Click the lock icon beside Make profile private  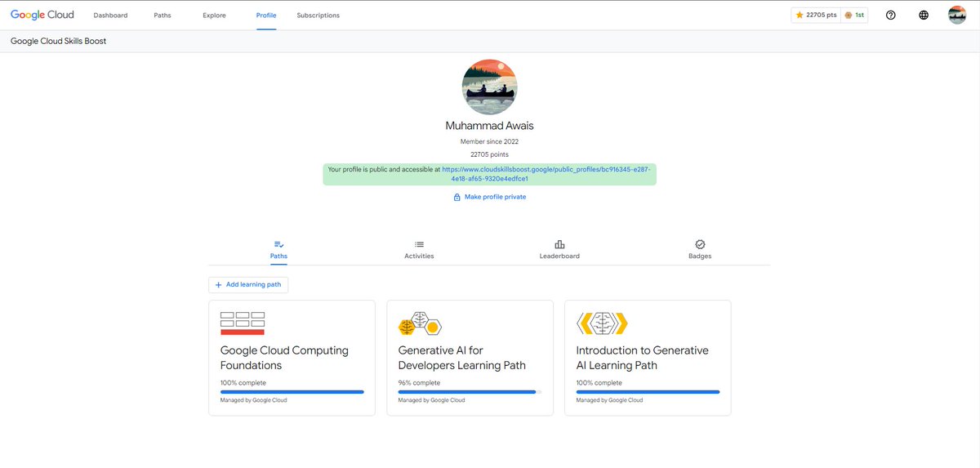[x=457, y=197]
